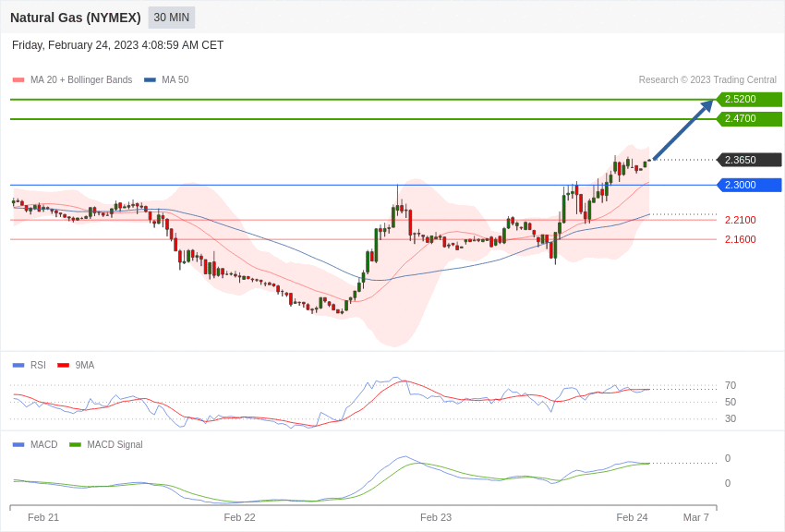
Task: Click the Feb 22 date axis label
Action: [239, 517]
